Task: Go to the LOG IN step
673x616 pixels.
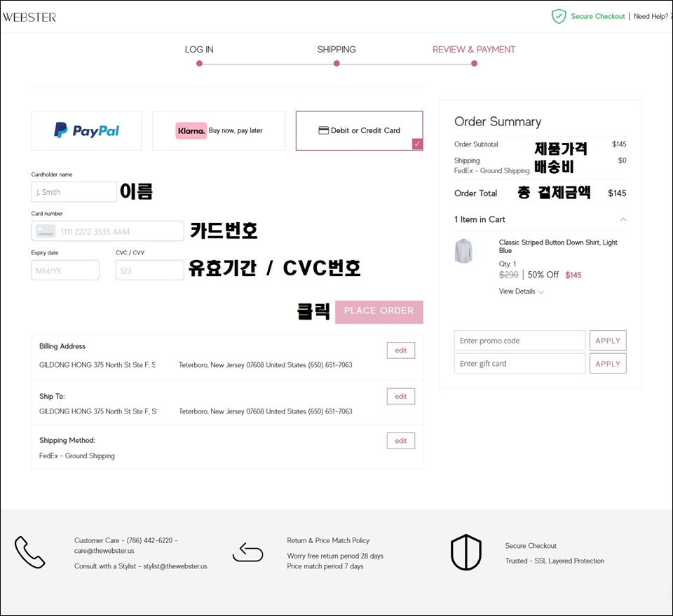Action: click(199, 49)
